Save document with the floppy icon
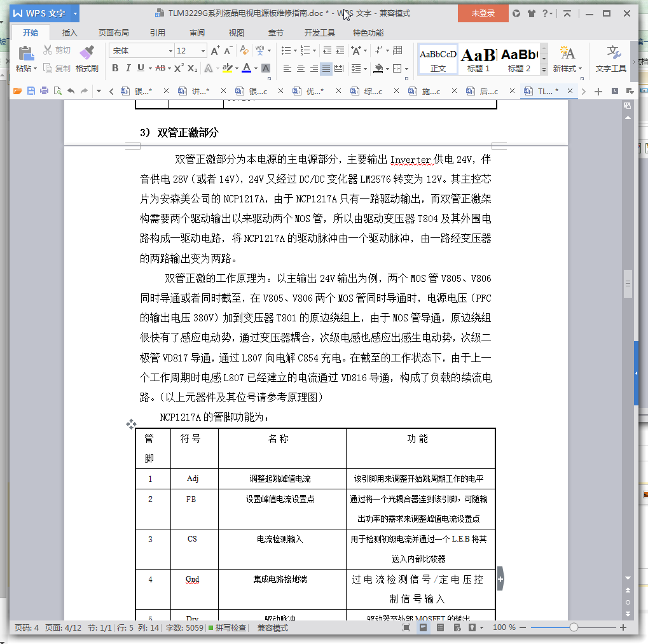 coord(31,91)
